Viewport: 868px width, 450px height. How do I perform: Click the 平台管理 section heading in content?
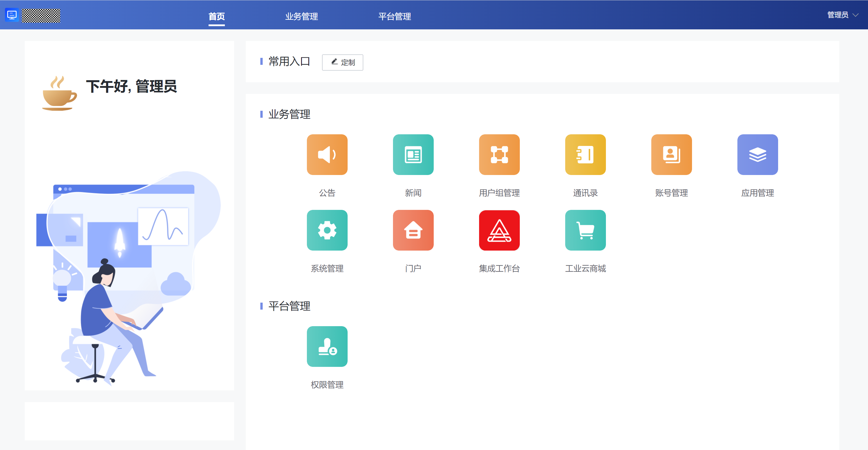coord(289,306)
